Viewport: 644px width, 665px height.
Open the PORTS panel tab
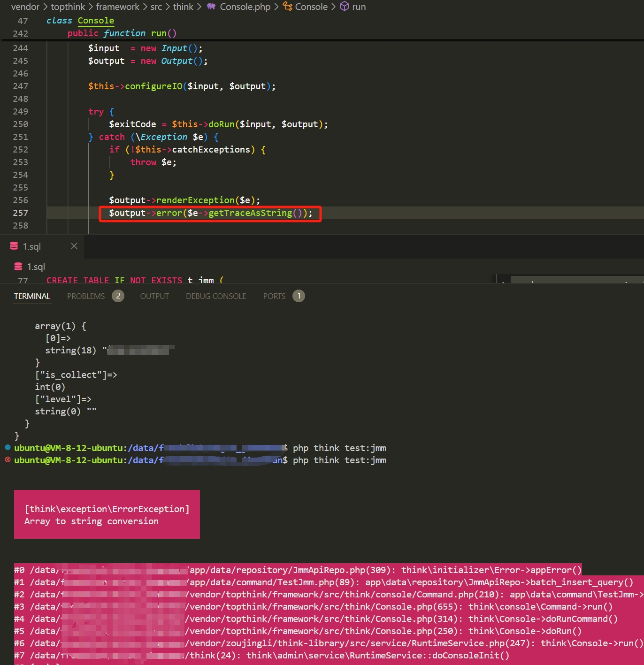(x=274, y=296)
